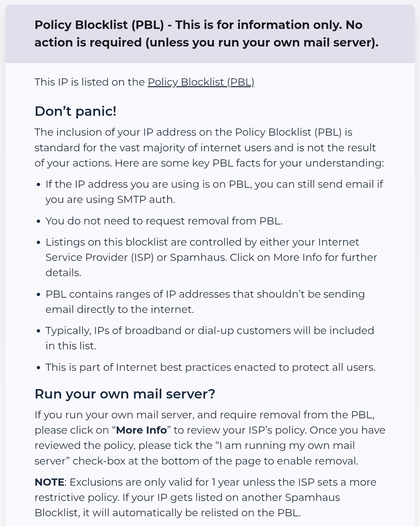The height and width of the screenshot is (526, 420).
Task: Click the bullet mentioning SMTP auth
Action: (x=214, y=192)
